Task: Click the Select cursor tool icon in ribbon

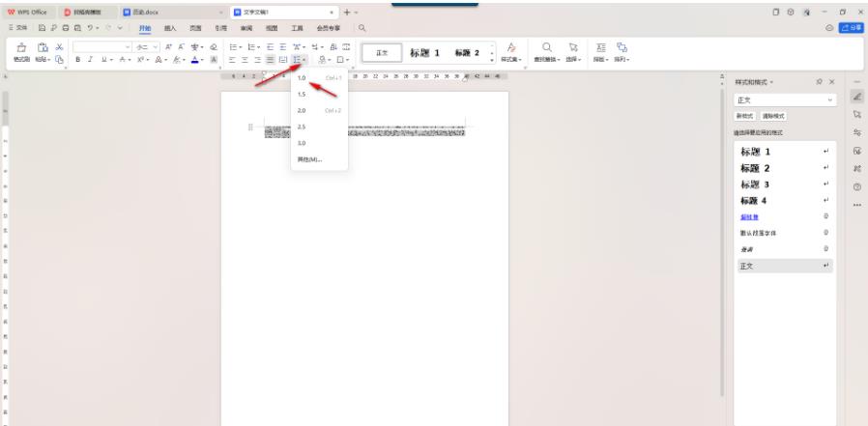Action: [x=573, y=47]
